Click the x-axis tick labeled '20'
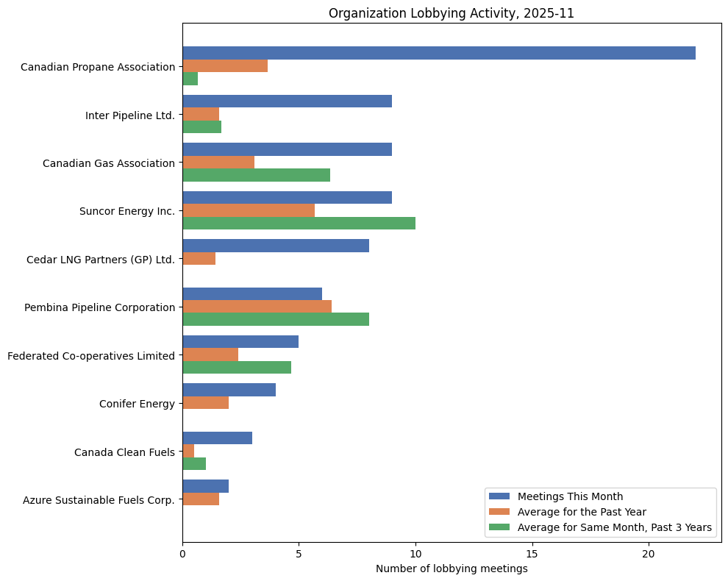Viewport: 728px width, 581px height. [x=649, y=553]
